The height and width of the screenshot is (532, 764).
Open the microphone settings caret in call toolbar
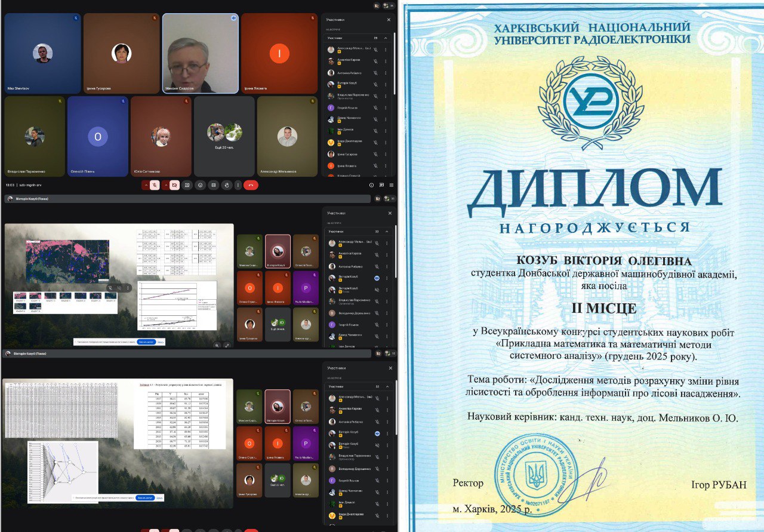coord(146,185)
